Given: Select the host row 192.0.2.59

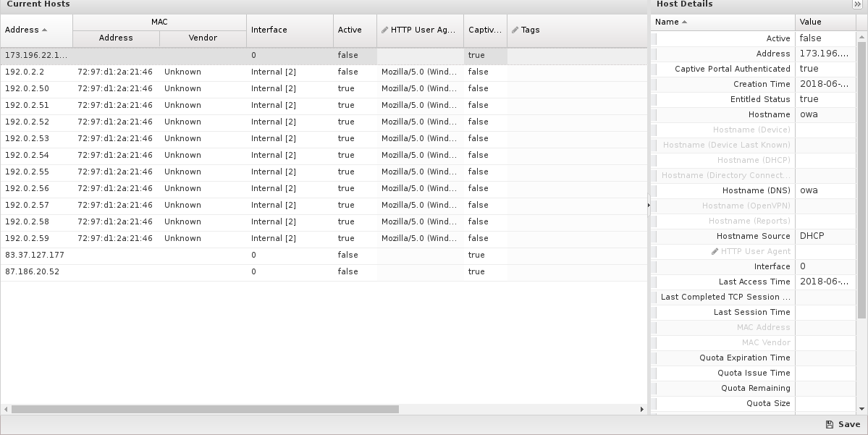Looking at the screenshot, I should [x=324, y=238].
